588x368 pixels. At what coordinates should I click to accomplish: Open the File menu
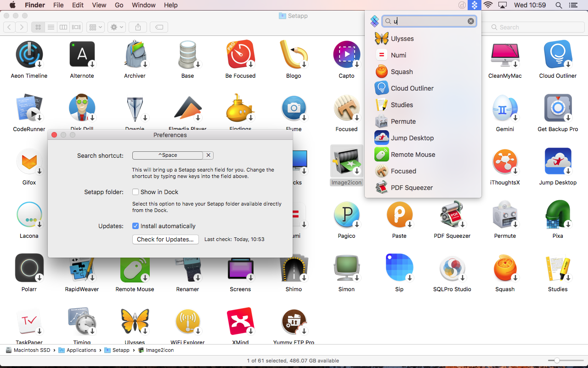pos(58,5)
